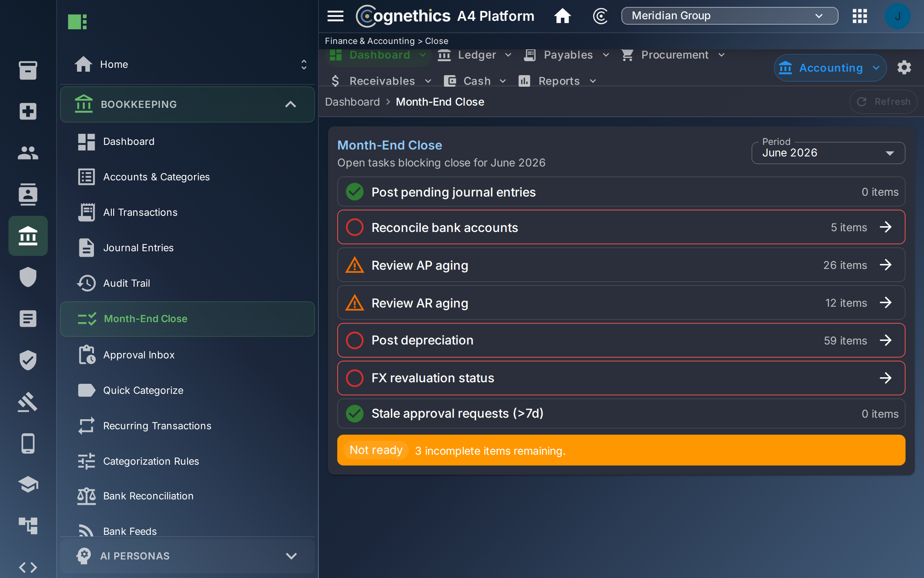Click the home icon in top bar
Image resolution: width=924 pixels, height=578 pixels.
(x=562, y=16)
